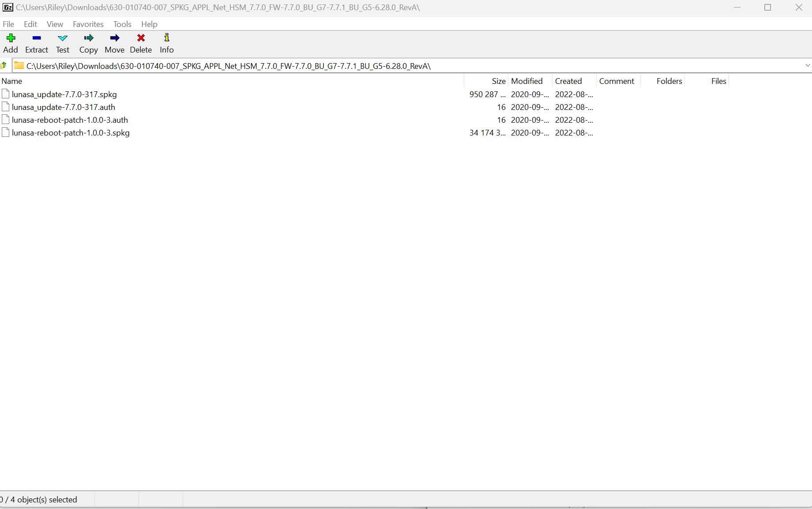The image size is (812, 509).
Task: Sort files by Size column header
Action: coord(498,81)
